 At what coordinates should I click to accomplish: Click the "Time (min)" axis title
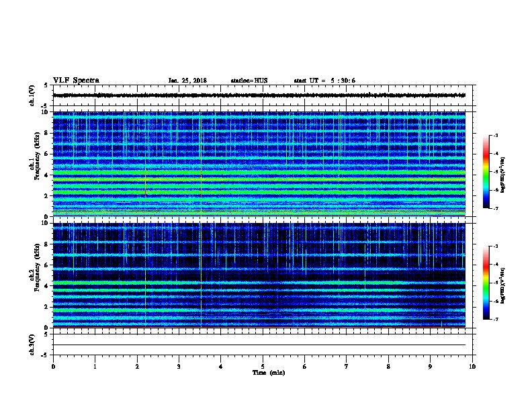point(269,373)
